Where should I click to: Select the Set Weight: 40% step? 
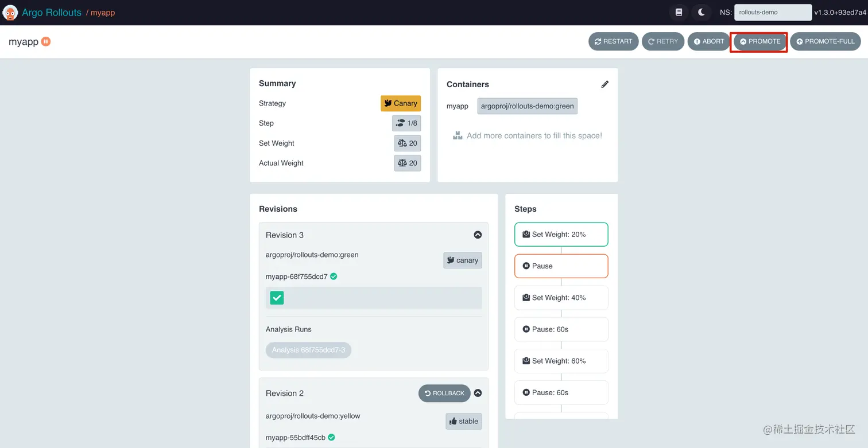(x=561, y=298)
